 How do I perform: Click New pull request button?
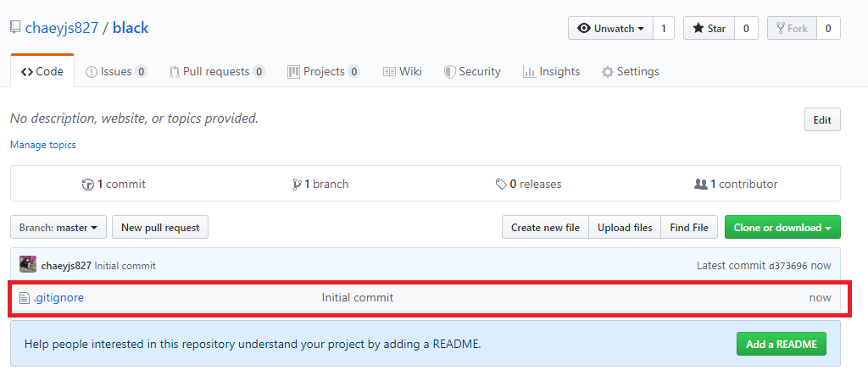[x=160, y=227]
